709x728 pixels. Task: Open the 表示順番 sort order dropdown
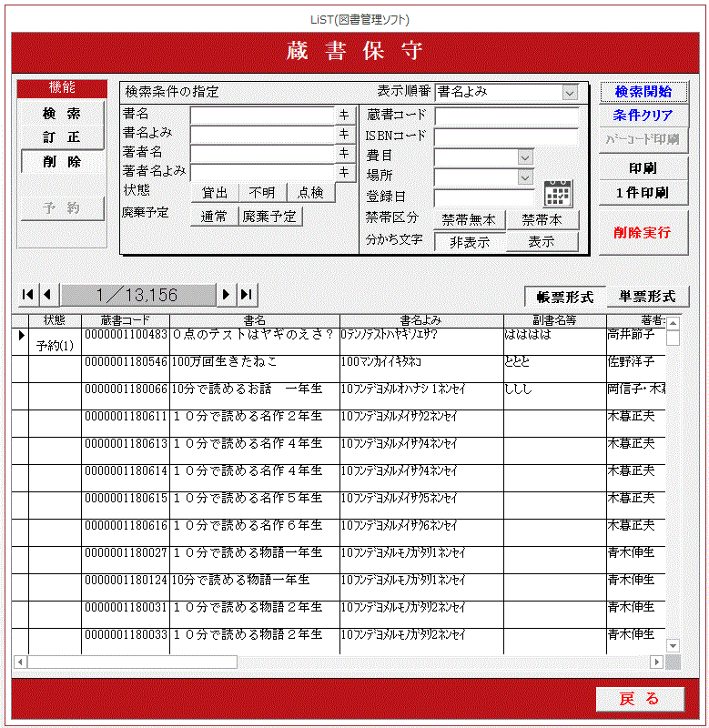click(x=570, y=92)
